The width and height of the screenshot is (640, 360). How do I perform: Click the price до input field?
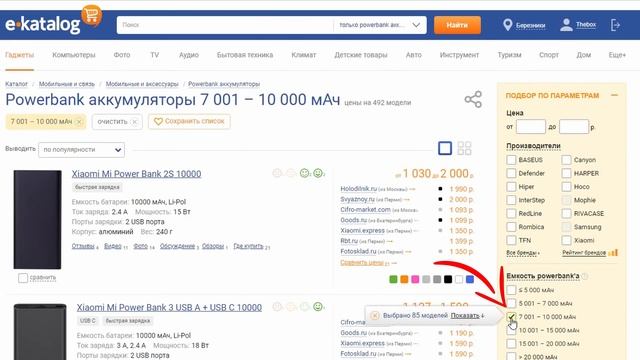(574, 127)
